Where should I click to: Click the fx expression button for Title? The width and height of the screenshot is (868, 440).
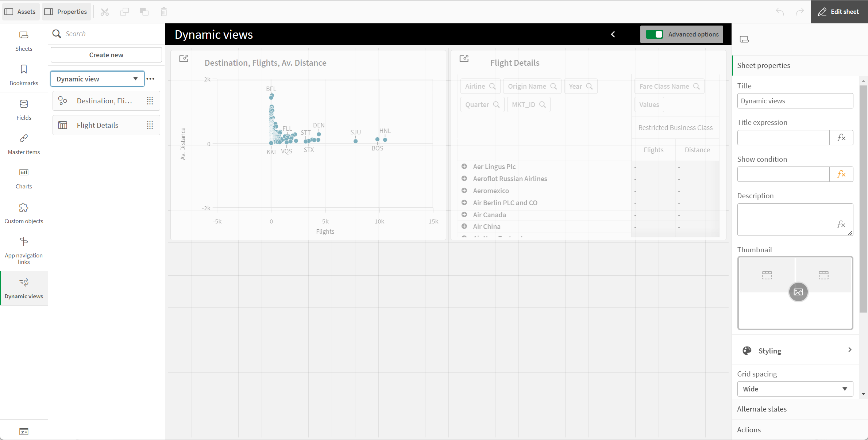coord(841,137)
